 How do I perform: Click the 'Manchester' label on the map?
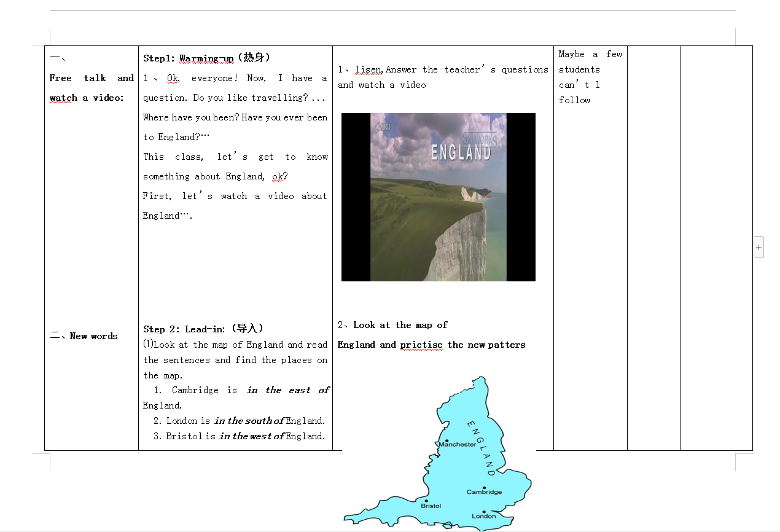click(x=457, y=444)
